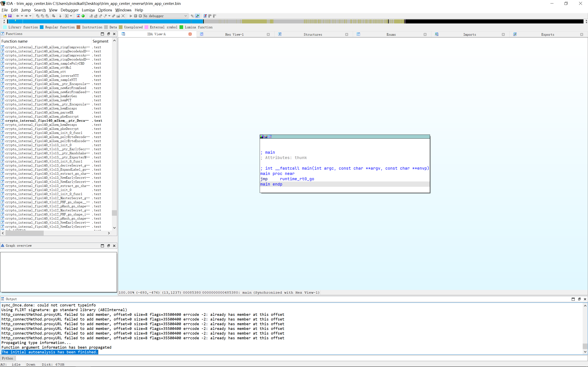
Task: Expand the jump forward history dropdown arrow
Action: 30,16
